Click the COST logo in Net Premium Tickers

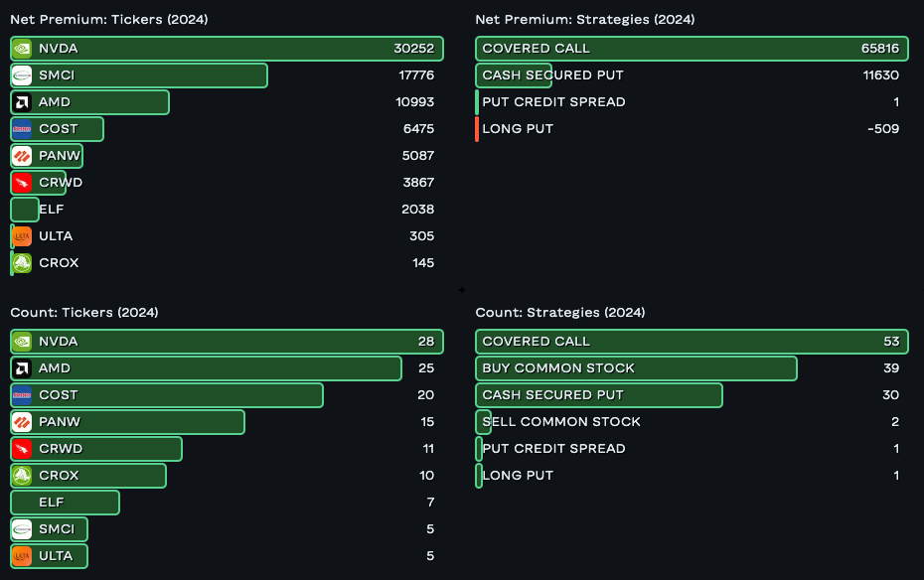pos(22,129)
